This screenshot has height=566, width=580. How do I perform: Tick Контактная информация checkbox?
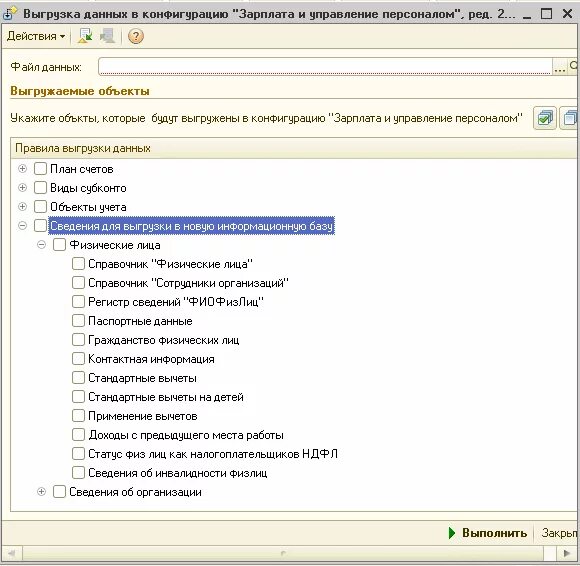click(78, 358)
